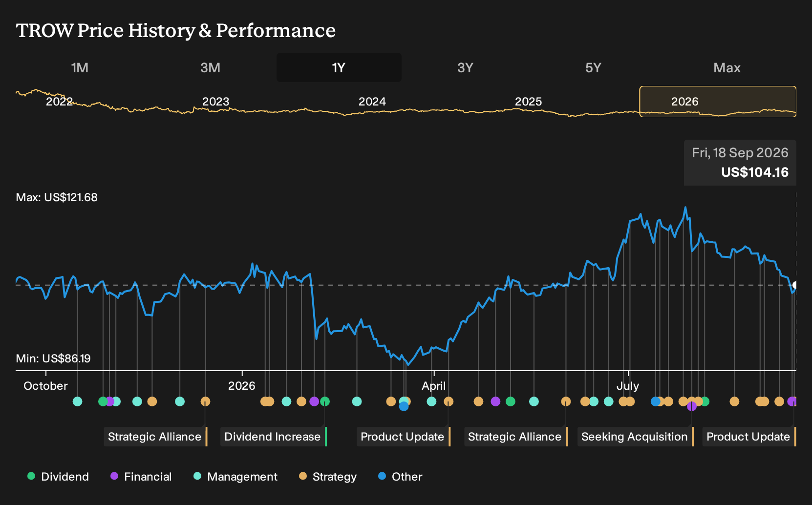
Task: Click the green Dividend dot between April and July
Action: coord(511,401)
